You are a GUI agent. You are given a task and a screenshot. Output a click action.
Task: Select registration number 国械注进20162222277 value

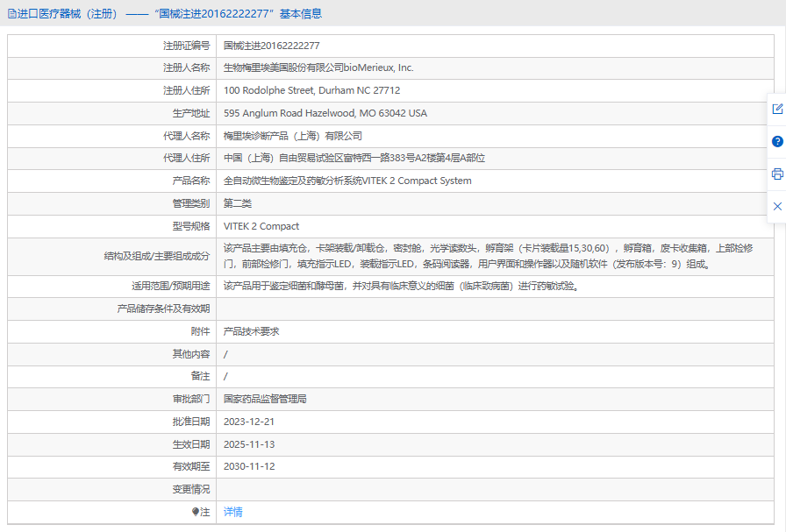pyautogui.click(x=272, y=46)
